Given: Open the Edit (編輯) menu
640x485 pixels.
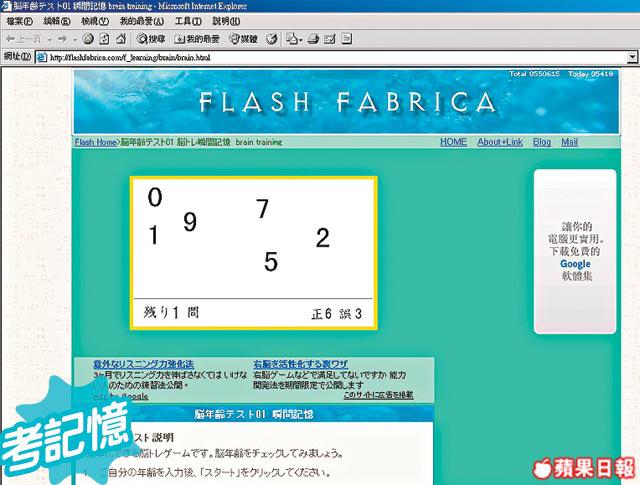Looking at the screenshot, I should pos(57,21).
